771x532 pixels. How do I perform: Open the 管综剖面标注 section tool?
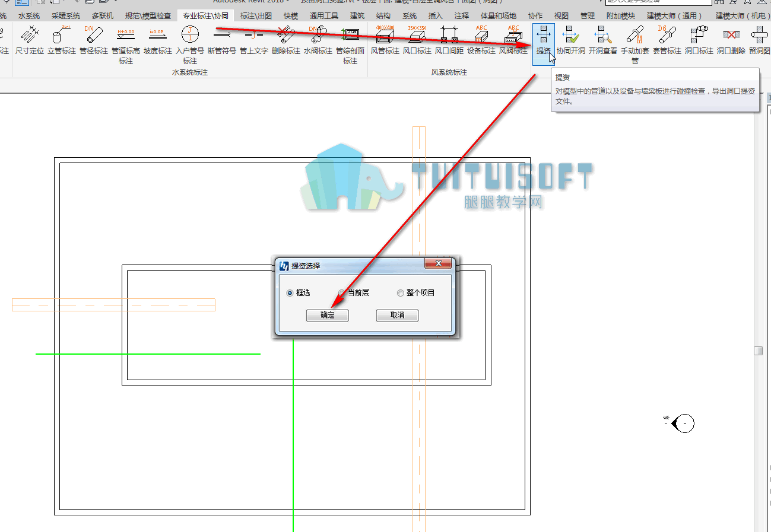tap(350, 44)
